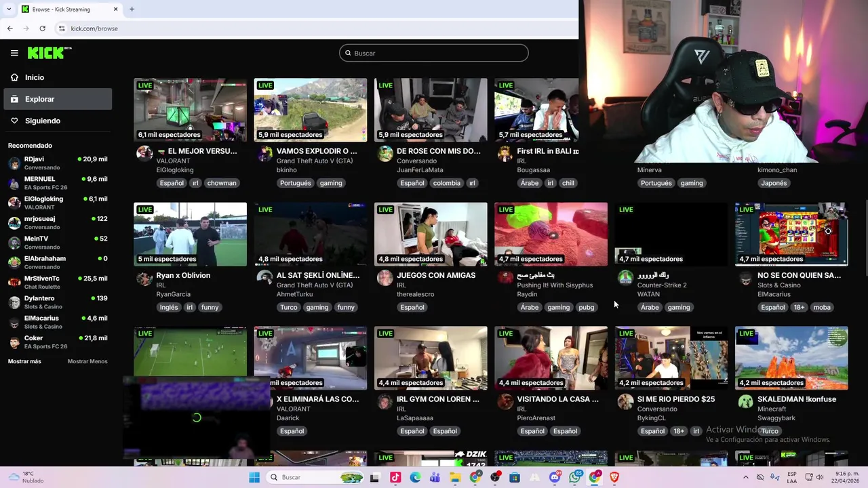The height and width of the screenshot is (488, 868).
Task: Click Grand Theft Auto V category under bkinho
Action: point(315,161)
